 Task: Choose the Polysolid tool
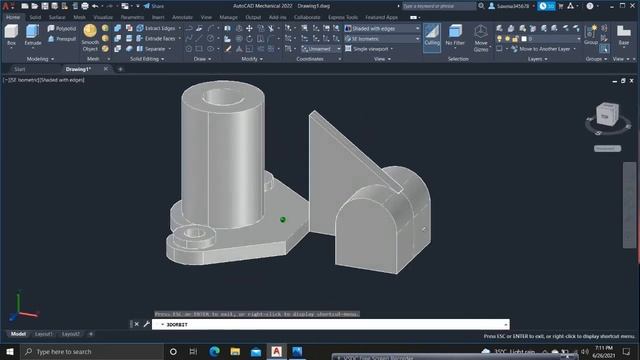click(62, 28)
